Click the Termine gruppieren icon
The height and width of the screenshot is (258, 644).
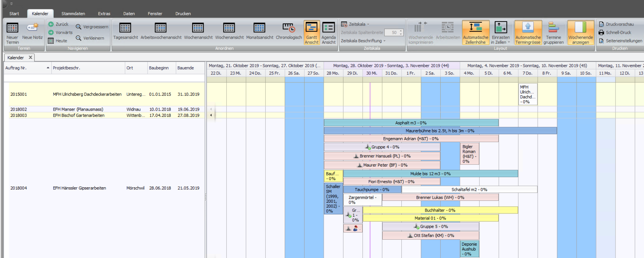pyautogui.click(x=553, y=33)
